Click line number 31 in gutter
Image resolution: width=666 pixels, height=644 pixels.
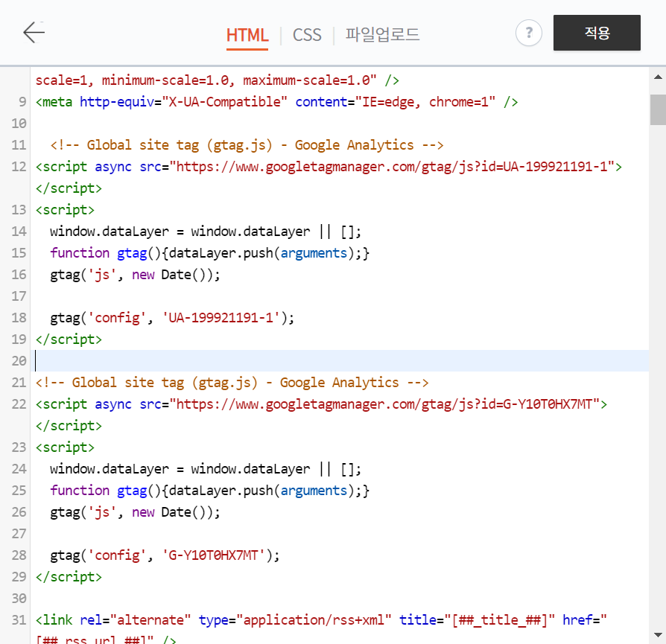[19, 620]
